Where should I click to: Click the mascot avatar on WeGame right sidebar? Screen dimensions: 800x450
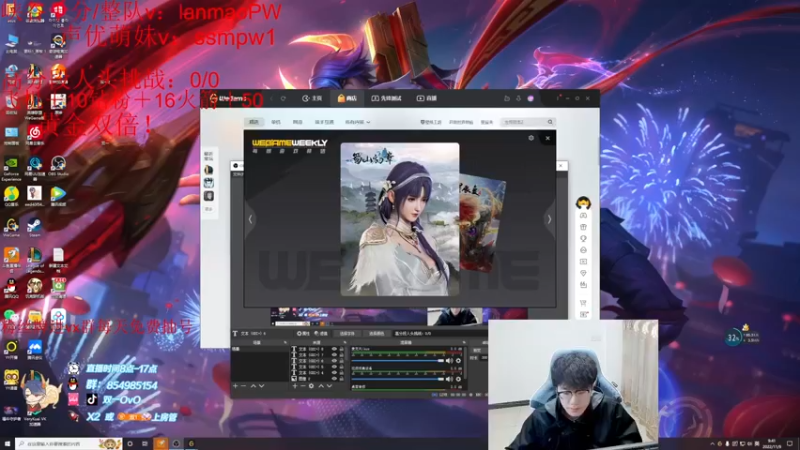(x=583, y=203)
